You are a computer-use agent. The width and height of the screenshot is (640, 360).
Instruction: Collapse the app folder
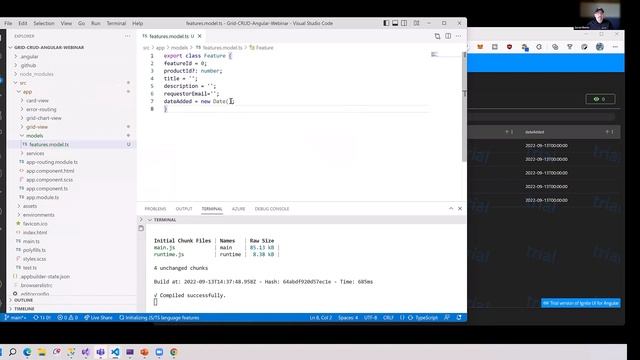point(27,92)
